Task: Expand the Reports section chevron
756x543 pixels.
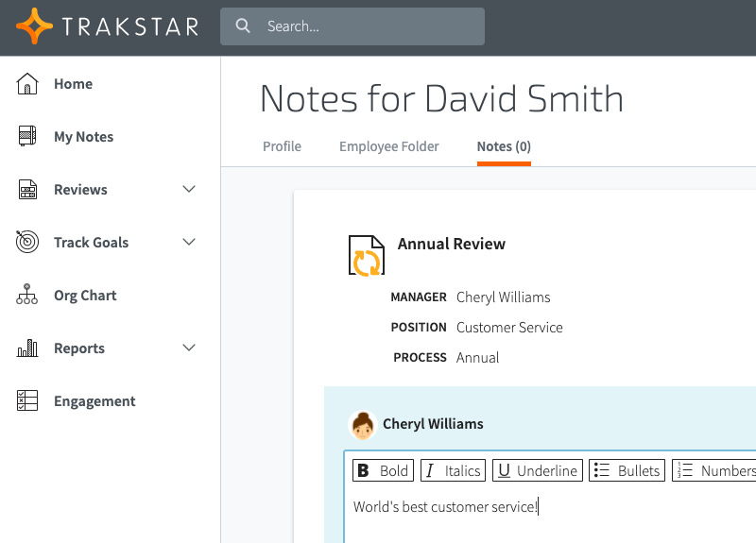Action: pos(189,348)
